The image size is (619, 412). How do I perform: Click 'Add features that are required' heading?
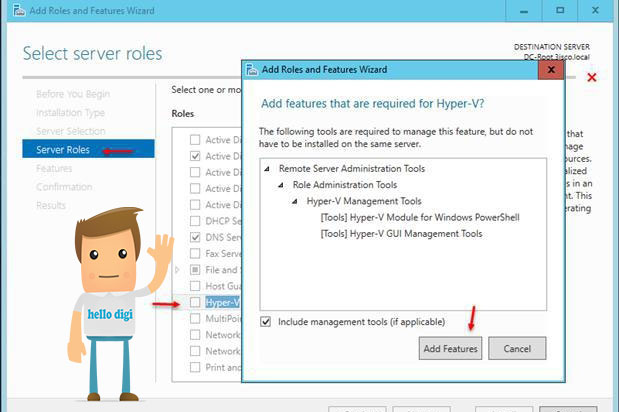[x=373, y=104]
